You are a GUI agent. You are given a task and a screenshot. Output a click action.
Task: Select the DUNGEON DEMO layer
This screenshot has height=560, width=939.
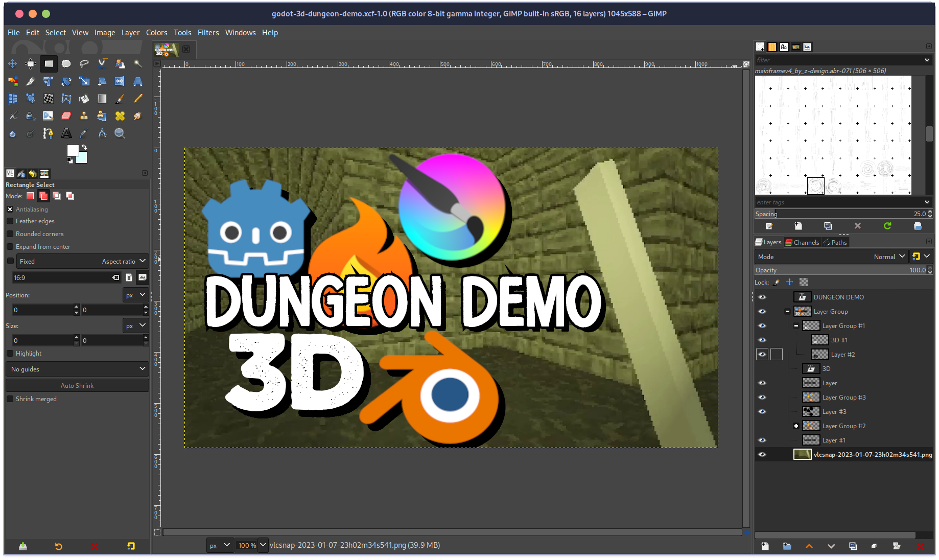pyautogui.click(x=839, y=297)
